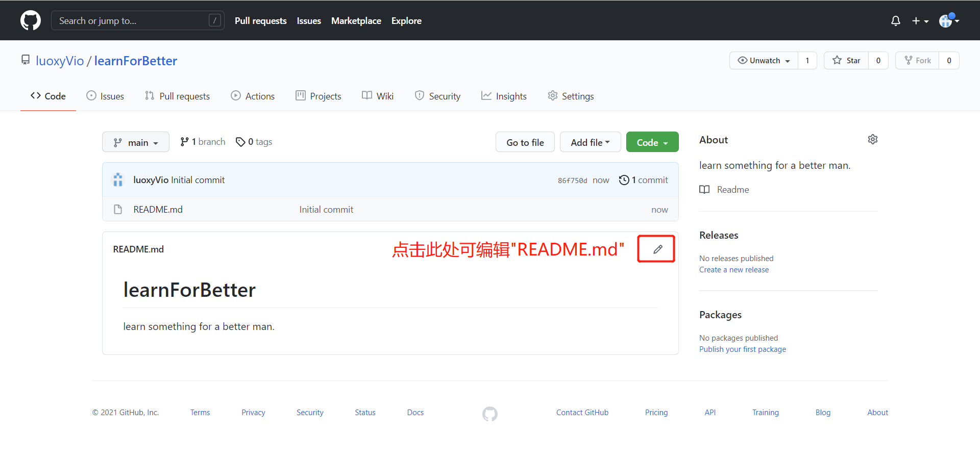This screenshot has height=460, width=980.
Task: Switch to the Insights tab
Action: 504,96
